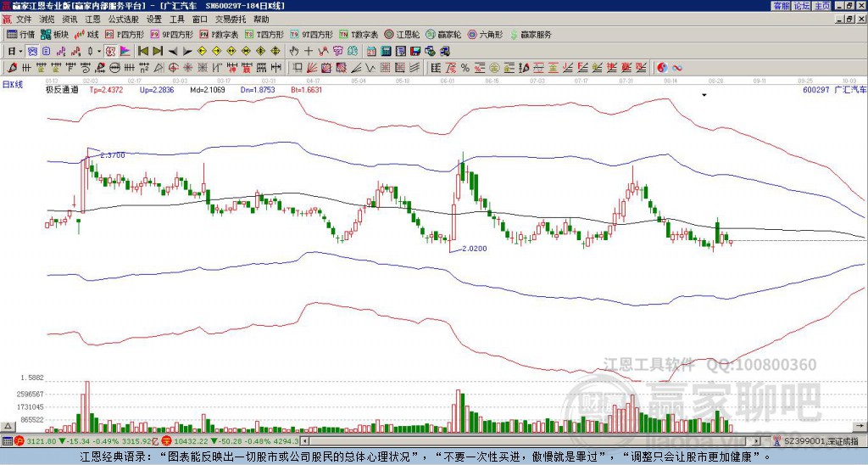Open the T四方形 tool
Viewport: 868px width, 465px height.
pos(264,34)
